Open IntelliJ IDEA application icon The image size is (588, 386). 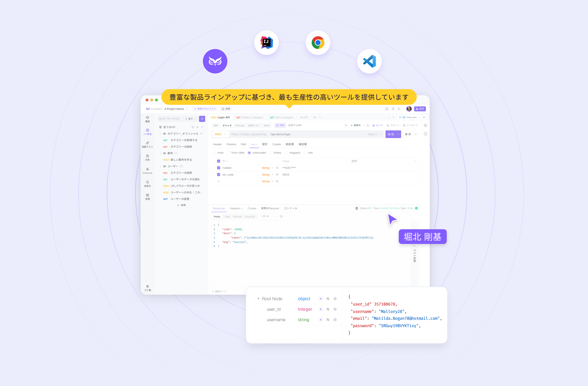[266, 43]
